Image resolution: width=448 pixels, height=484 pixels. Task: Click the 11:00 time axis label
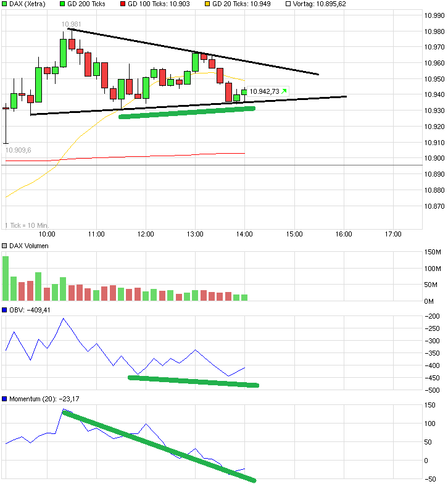[96, 234]
